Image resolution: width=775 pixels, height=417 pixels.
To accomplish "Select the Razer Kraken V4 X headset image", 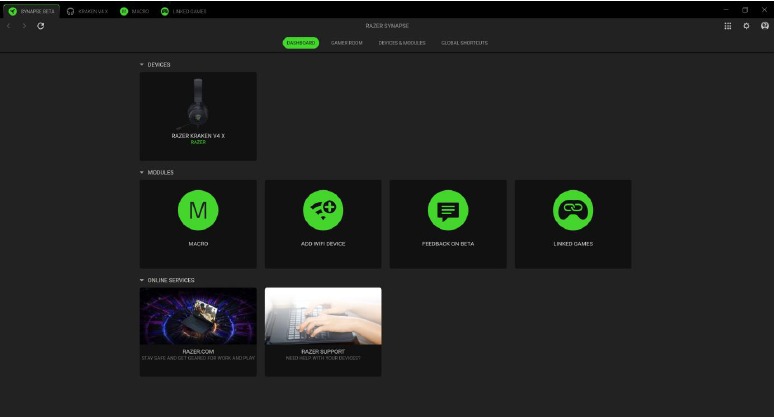I will [198, 104].
